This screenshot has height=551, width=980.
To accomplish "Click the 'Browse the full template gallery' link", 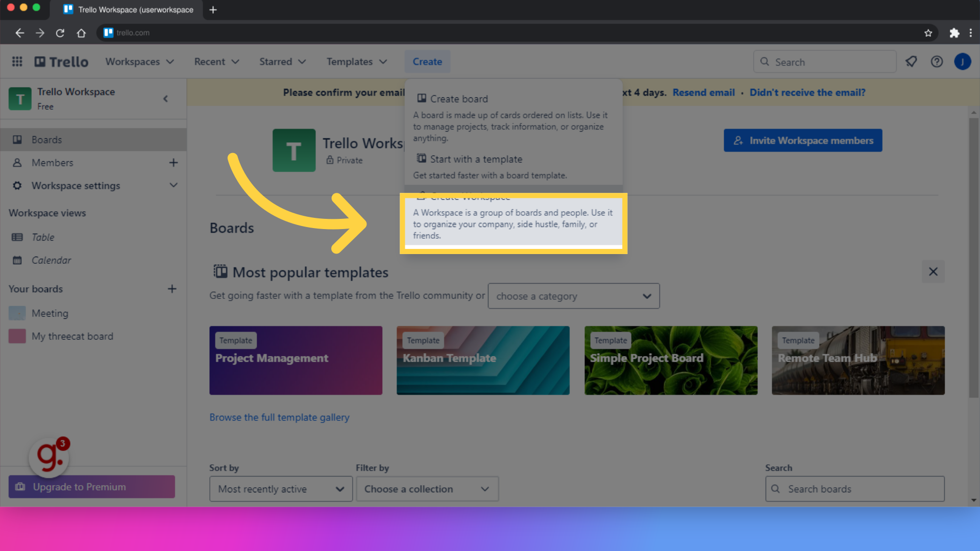I will pyautogui.click(x=279, y=417).
